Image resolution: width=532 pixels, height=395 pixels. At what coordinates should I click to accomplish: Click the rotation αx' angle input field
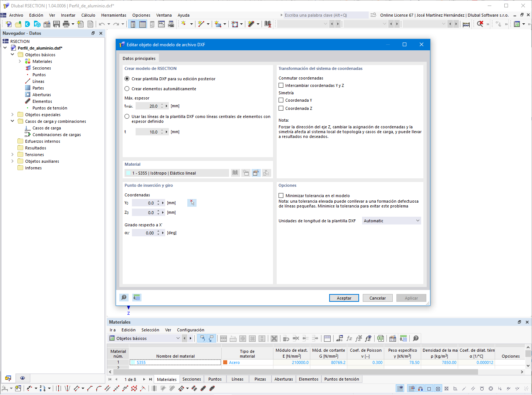[144, 233]
